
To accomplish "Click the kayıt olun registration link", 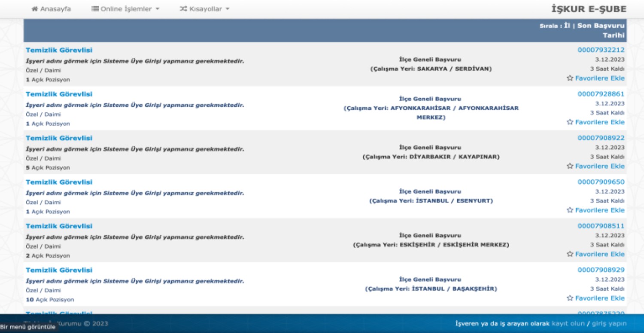I will [568, 324].
